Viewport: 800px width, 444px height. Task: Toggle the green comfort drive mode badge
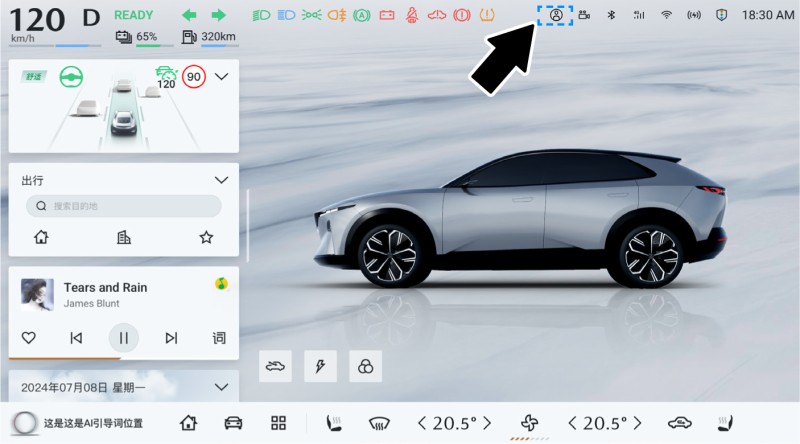(x=34, y=77)
